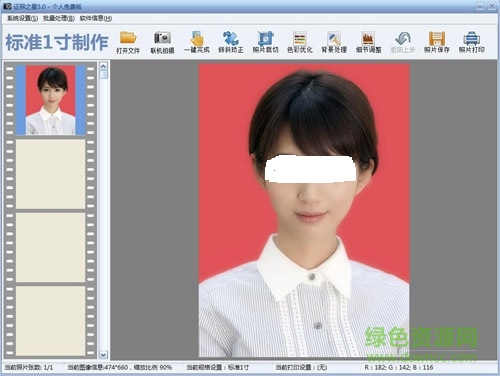Open background processing (背景处理)
The width and height of the screenshot is (500, 376).
coord(334,42)
